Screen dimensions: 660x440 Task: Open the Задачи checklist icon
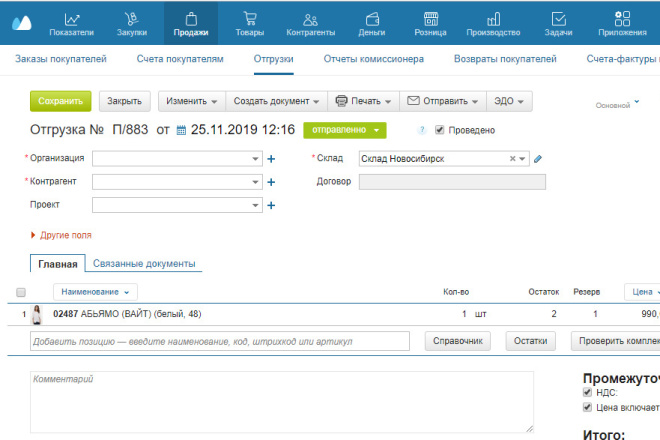[559, 19]
